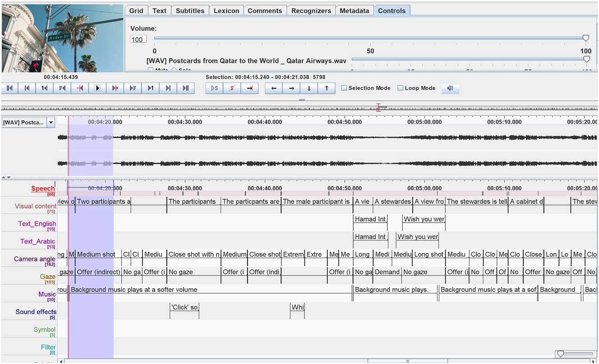The height and width of the screenshot is (364, 599).
Task: Click the volume value input field
Action: pos(138,40)
